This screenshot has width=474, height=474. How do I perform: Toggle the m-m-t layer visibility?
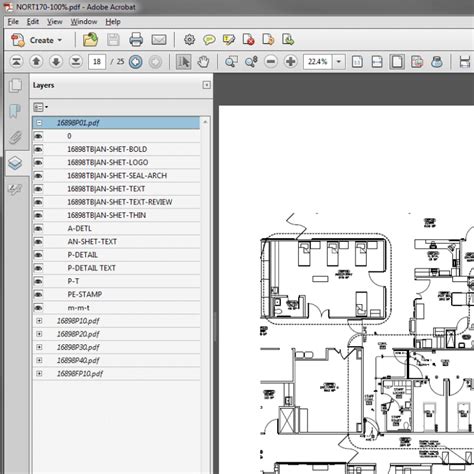click(39, 308)
